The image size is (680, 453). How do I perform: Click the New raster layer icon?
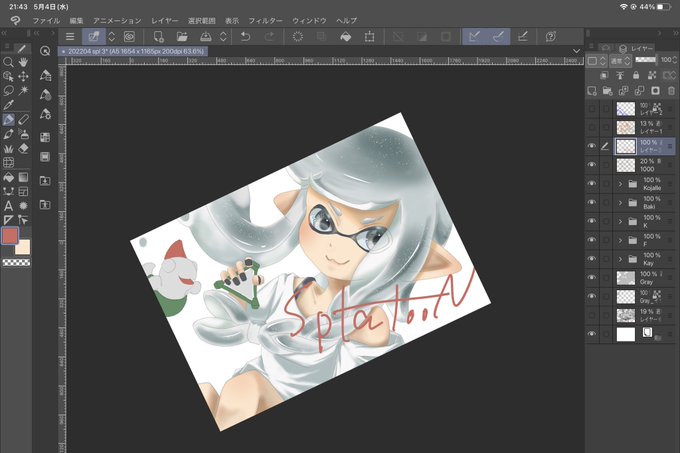click(592, 91)
